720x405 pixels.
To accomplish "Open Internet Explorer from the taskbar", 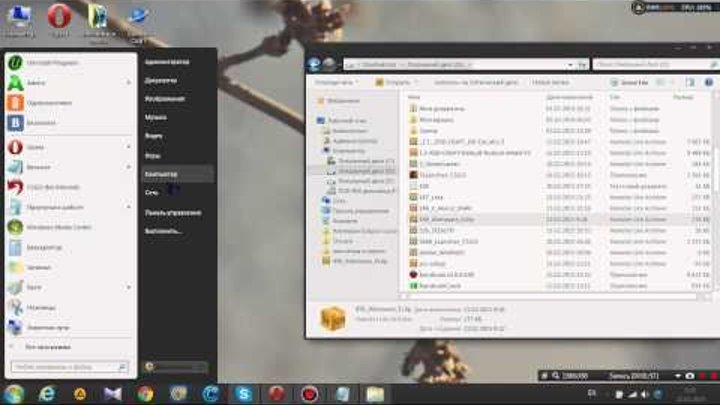I will click(x=47, y=393).
